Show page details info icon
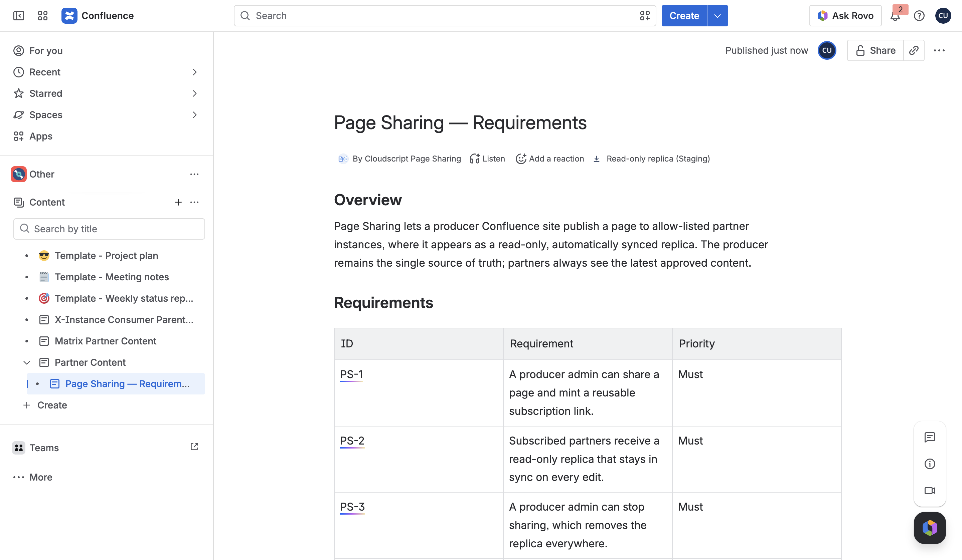The height and width of the screenshot is (560, 962). pos(930,464)
